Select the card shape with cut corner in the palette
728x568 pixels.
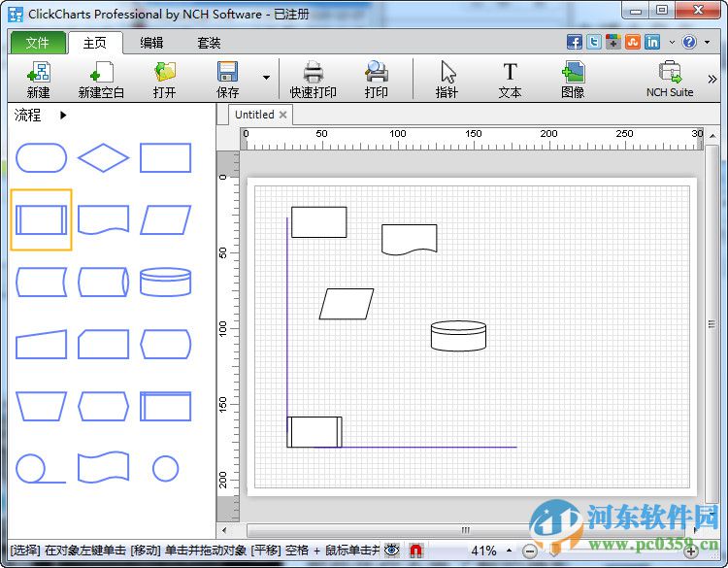click(x=103, y=344)
